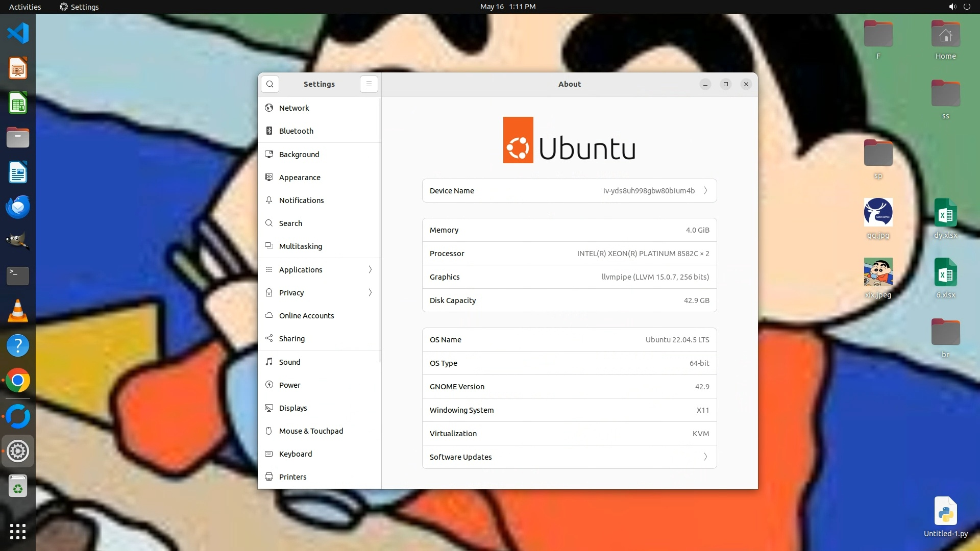Open Online Accounts settings
The height and width of the screenshot is (551, 980).
[x=306, y=316]
